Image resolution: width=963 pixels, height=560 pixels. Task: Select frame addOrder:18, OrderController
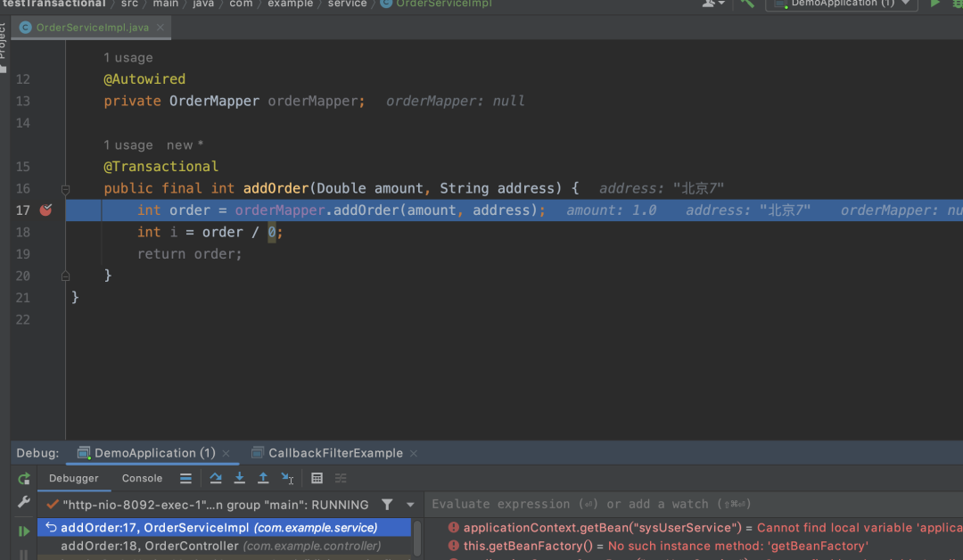pyautogui.click(x=224, y=546)
